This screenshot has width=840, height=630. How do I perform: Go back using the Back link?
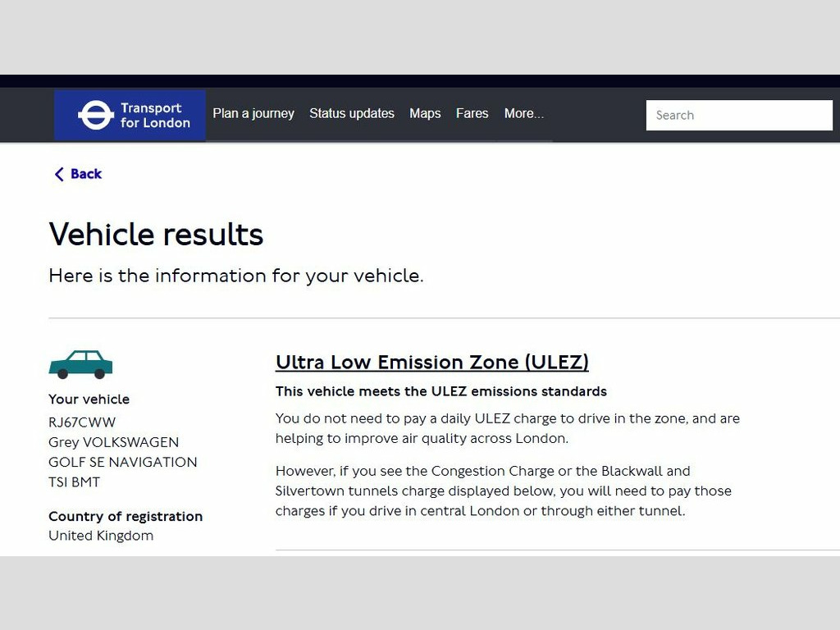coord(86,174)
